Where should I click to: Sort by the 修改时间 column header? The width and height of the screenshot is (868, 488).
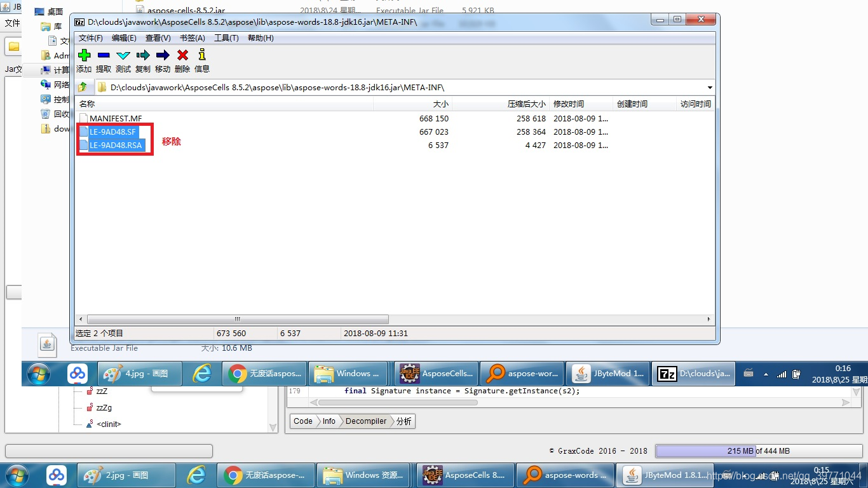point(581,104)
